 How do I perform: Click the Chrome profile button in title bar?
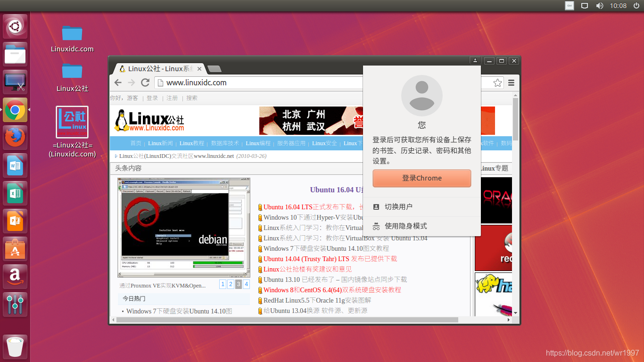click(475, 61)
